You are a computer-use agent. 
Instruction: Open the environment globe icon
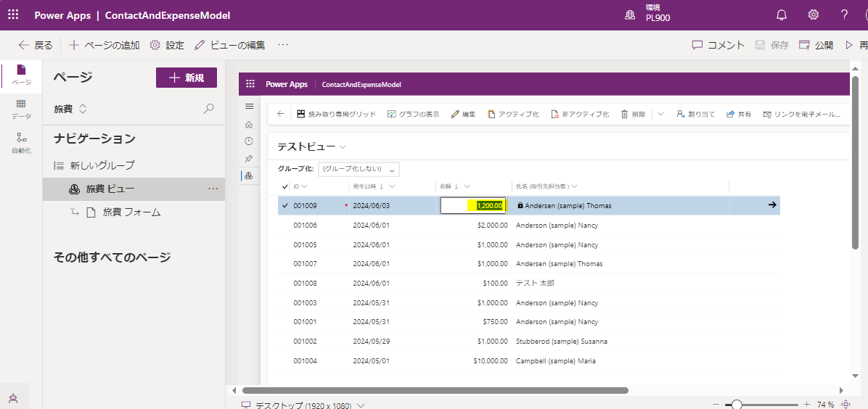pyautogui.click(x=630, y=15)
